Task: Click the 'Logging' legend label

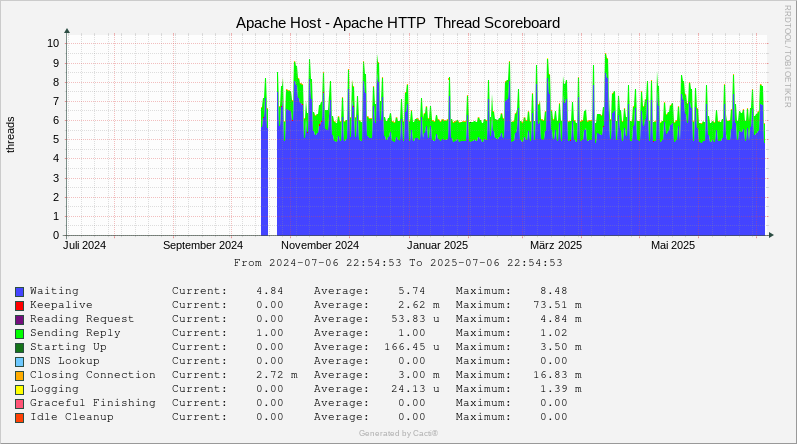Action: tap(54, 389)
